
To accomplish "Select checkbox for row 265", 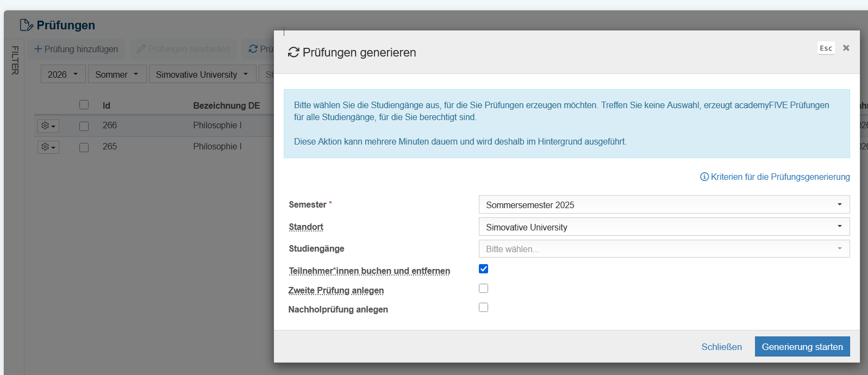I will 84,147.
